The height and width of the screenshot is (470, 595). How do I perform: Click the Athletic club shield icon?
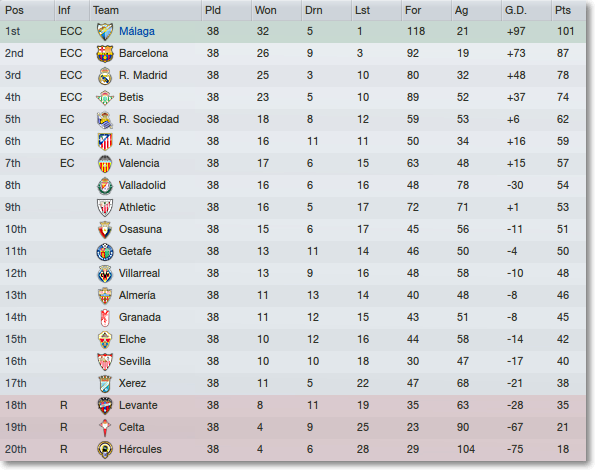pos(105,207)
